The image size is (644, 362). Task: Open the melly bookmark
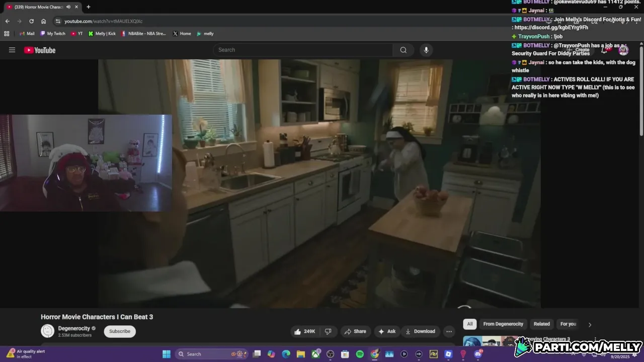(205, 34)
